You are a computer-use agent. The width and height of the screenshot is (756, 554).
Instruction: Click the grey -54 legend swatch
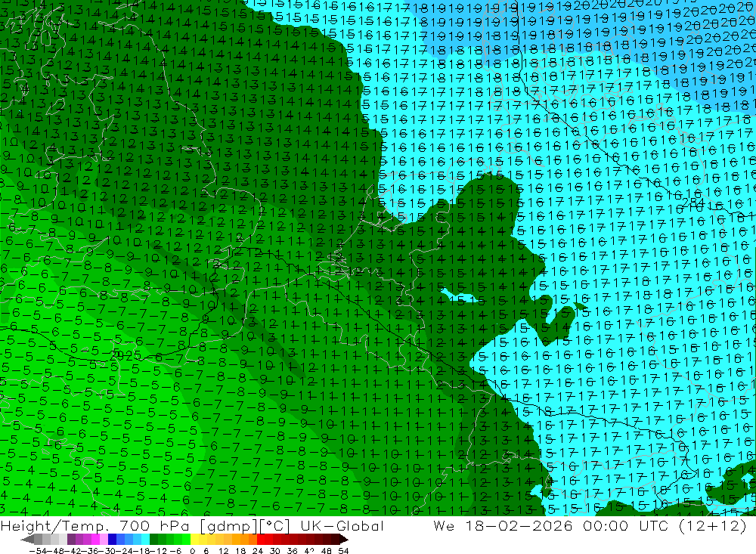[38, 539]
